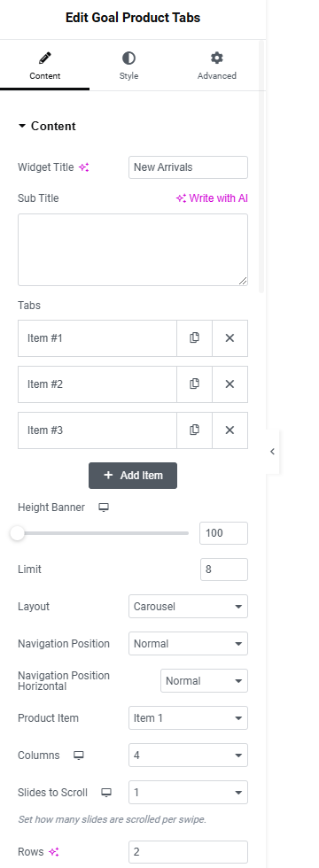Click the Write with AI link
319x868 pixels.
[212, 198]
